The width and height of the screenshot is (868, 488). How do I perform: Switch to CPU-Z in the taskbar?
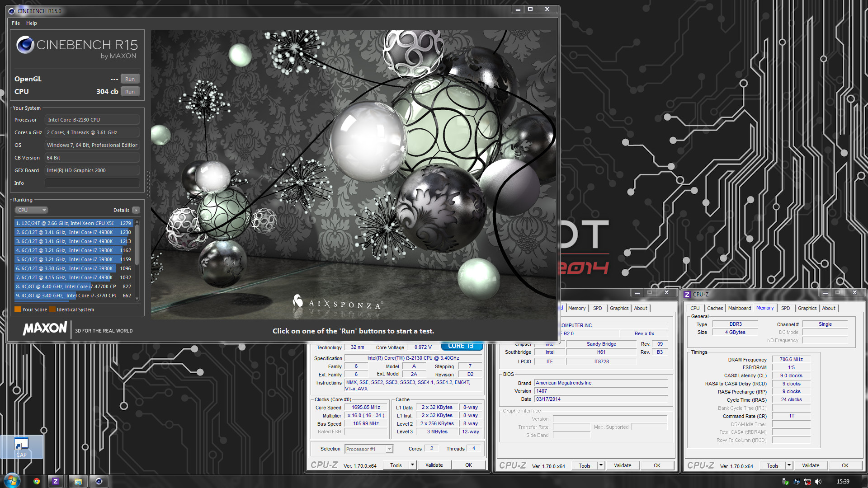56,481
